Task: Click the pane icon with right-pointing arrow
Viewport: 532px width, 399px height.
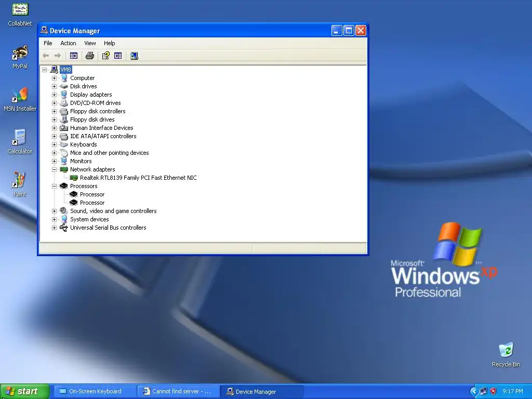Action: point(118,56)
